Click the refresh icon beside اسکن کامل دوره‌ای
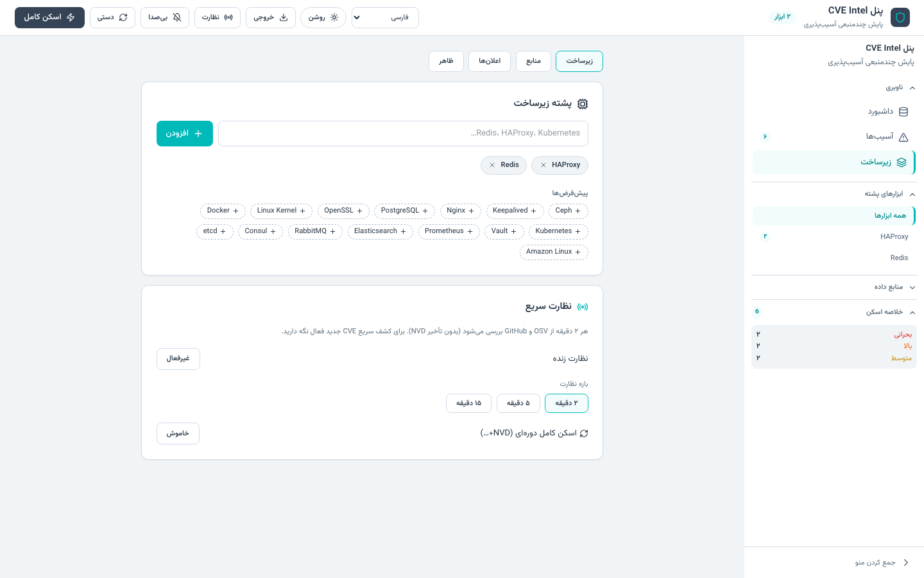Image resolution: width=924 pixels, height=578 pixels. 584,433
